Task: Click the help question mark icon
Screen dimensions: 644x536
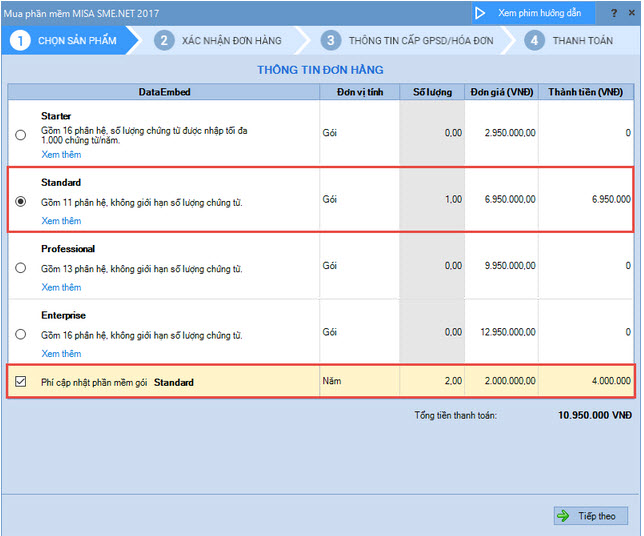Action: 614,14
